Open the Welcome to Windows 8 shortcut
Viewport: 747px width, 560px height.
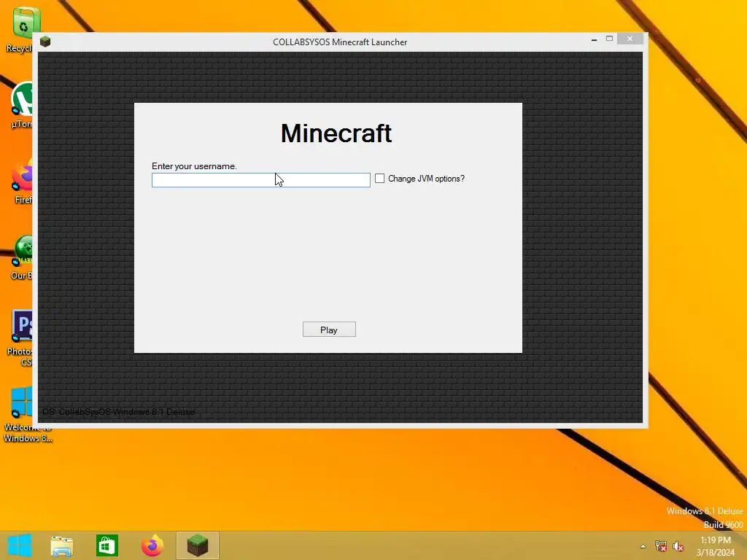coord(27,414)
